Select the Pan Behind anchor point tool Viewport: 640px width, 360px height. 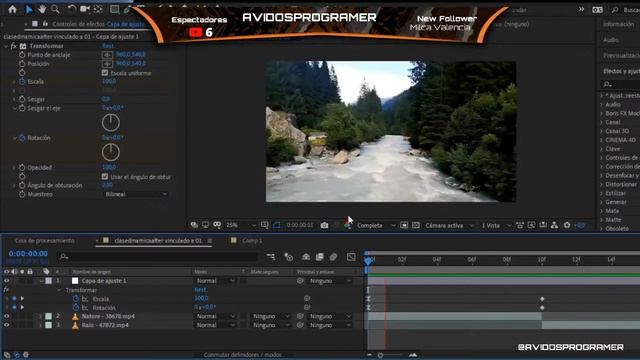point(98,9)
